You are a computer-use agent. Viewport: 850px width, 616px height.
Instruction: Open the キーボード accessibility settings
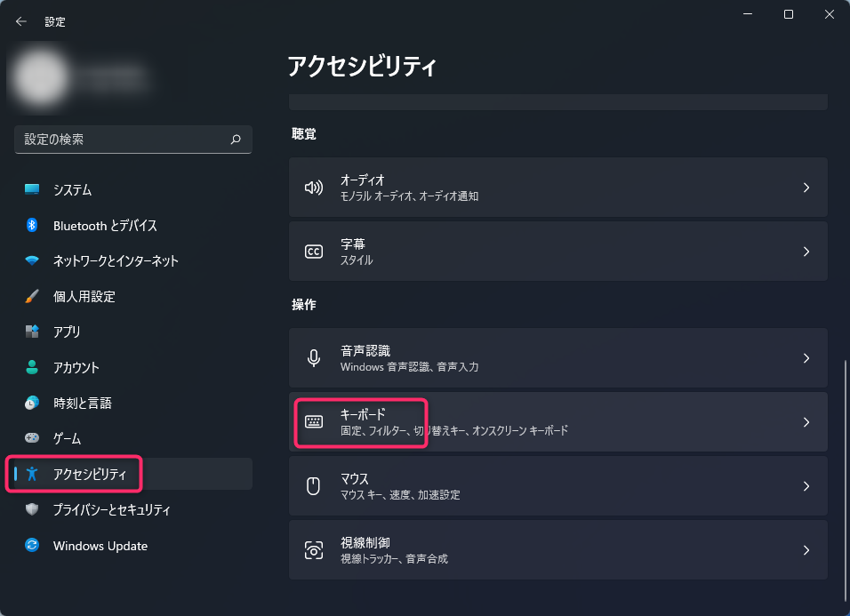pos(557,421)
